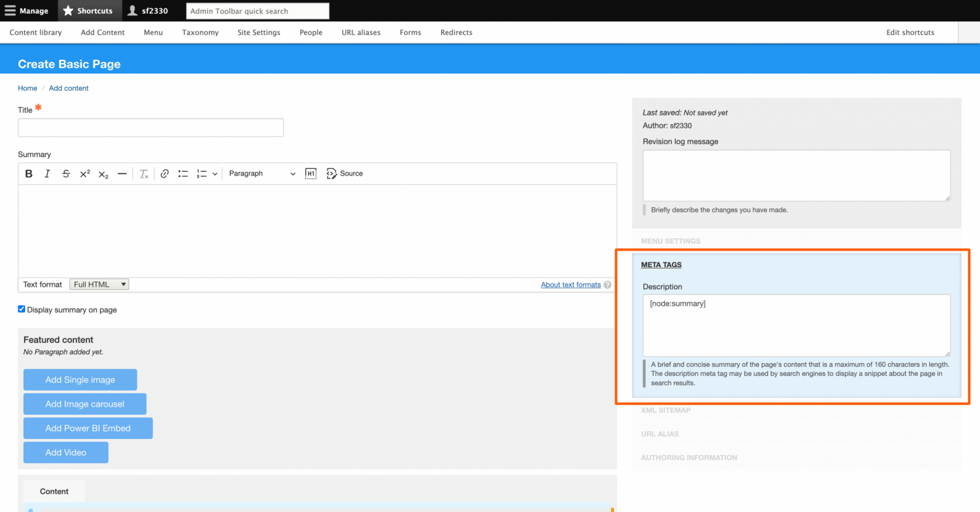Open numbered list style options arrow
The width and height of the screenshot is (980, 512).
pyautogui.click(x=215, y=174)
